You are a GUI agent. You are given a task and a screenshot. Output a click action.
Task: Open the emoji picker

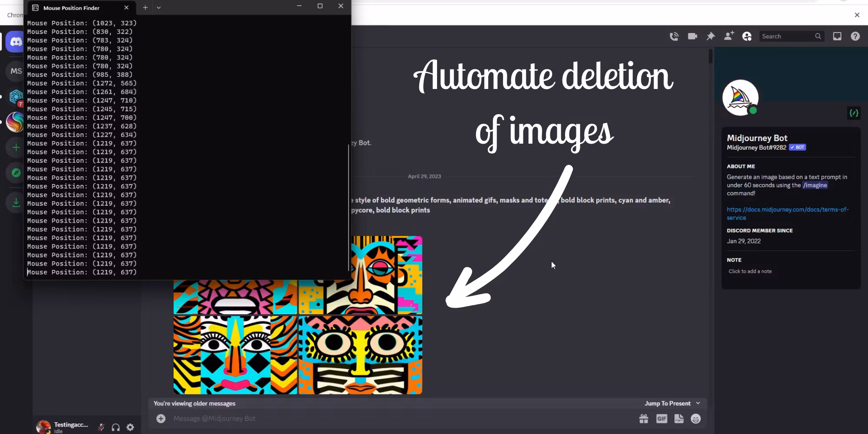(696, 419)
